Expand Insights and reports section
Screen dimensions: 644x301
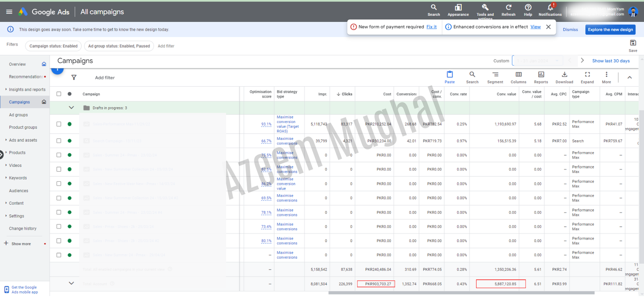pyautogui.click(x=27, y=89)
